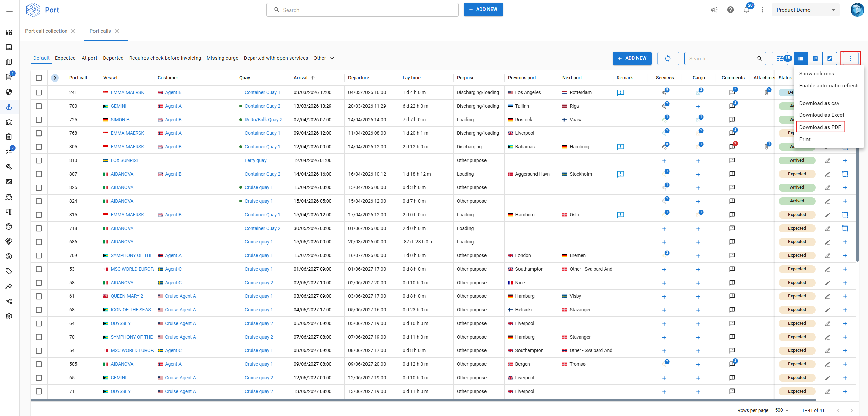The image size is (868, 416).
Task: Click the help question mark icon
Action: pyautogui.click(x=730, y=10)
